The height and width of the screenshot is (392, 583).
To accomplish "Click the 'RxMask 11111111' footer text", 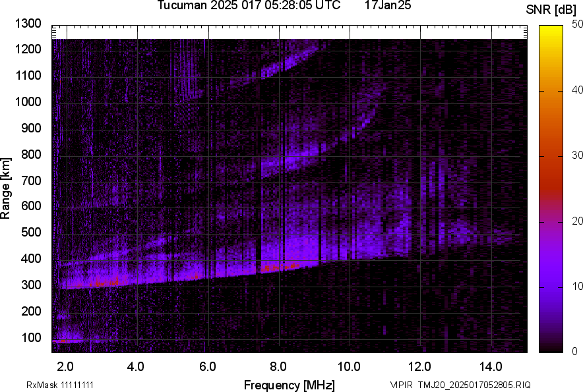I will (60, 385).
